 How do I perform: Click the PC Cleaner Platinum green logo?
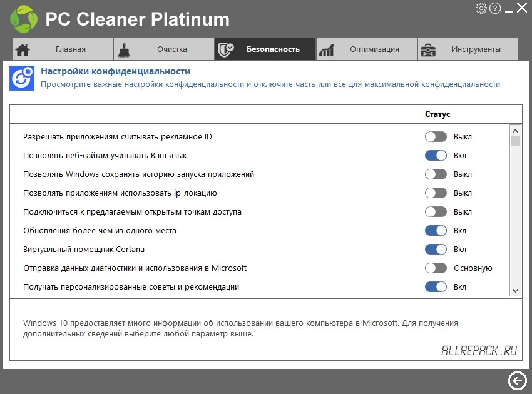click(x=23, y=19)
